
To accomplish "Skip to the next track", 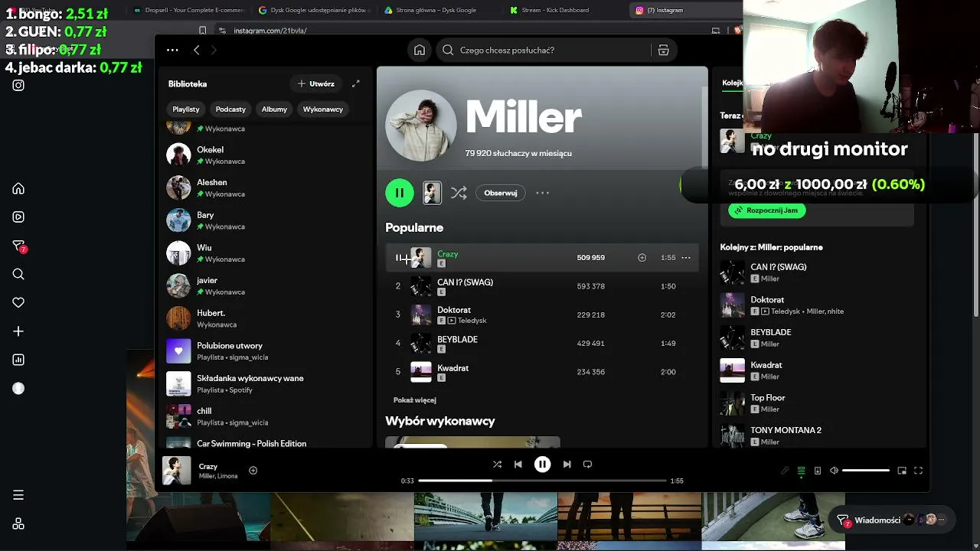I will 567,464.
